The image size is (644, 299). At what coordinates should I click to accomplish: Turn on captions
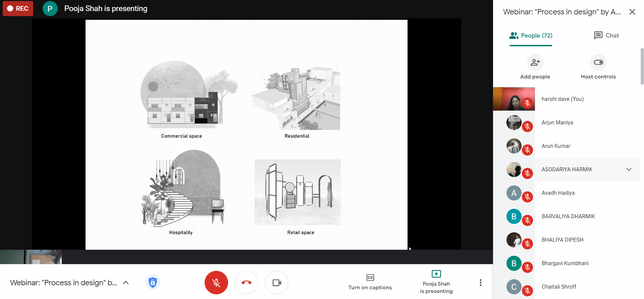click(x=370, y=282)
